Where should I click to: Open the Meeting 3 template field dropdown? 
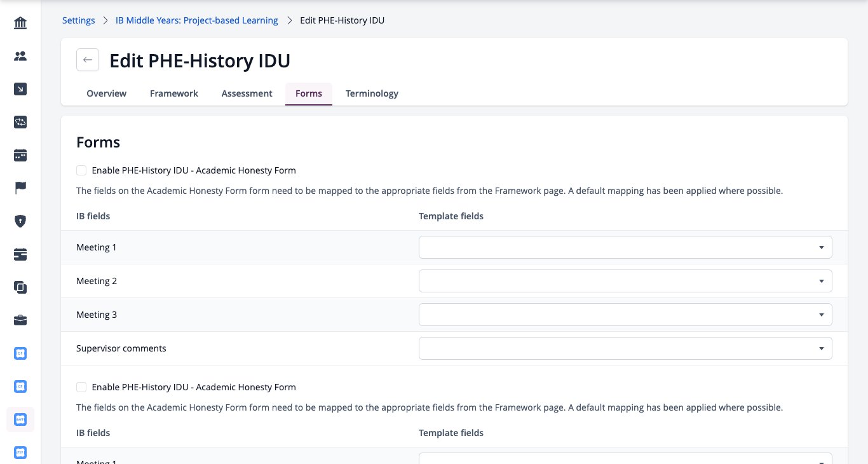point(625,315)
